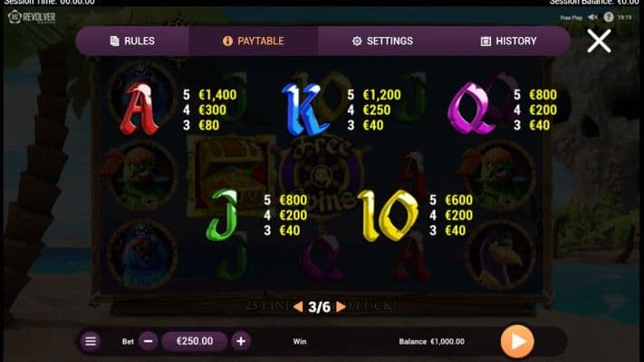This screenshot has height=362, width=644.
Task: Click the blue K symbol
Action: tap(304, 110)
